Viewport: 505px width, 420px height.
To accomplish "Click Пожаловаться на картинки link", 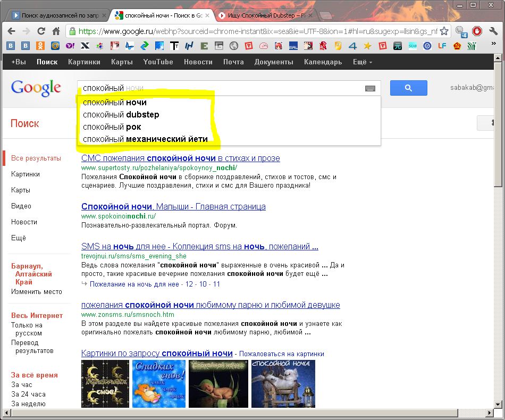I will [282, 354].
